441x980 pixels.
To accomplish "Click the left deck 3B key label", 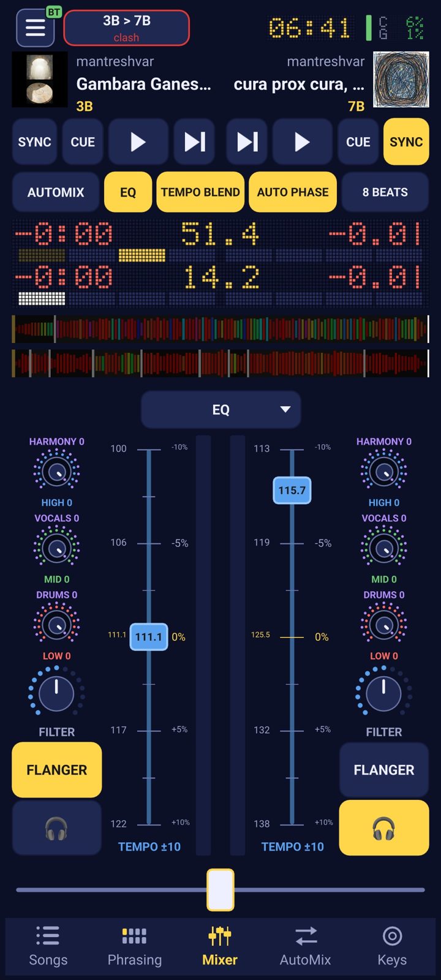I will coord(85,107).
